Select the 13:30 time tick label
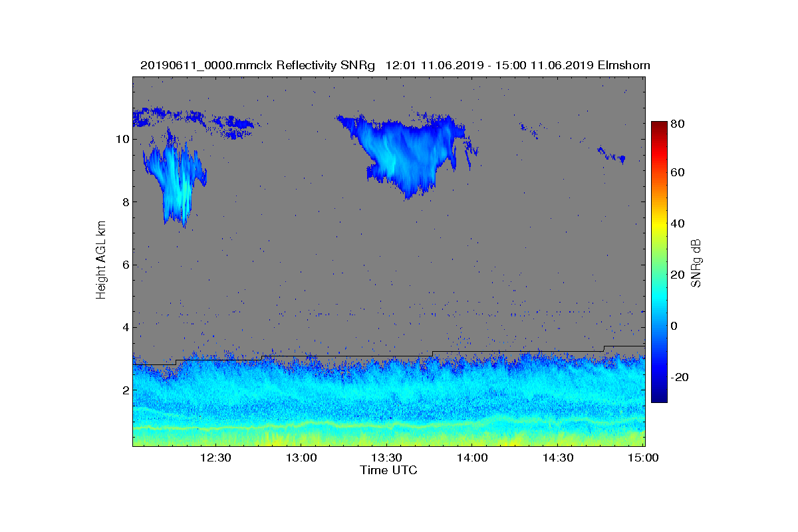The height and width of the screenshot is (532, 798). tap(387, 458)
